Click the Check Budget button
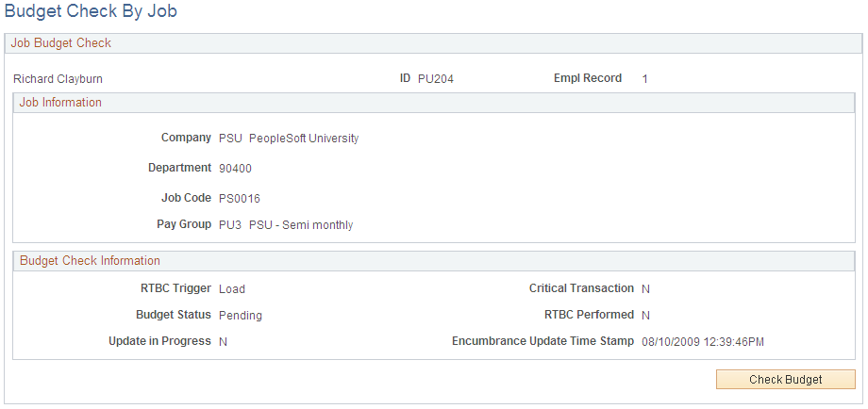The image size is (868, 409). (786, 380)
